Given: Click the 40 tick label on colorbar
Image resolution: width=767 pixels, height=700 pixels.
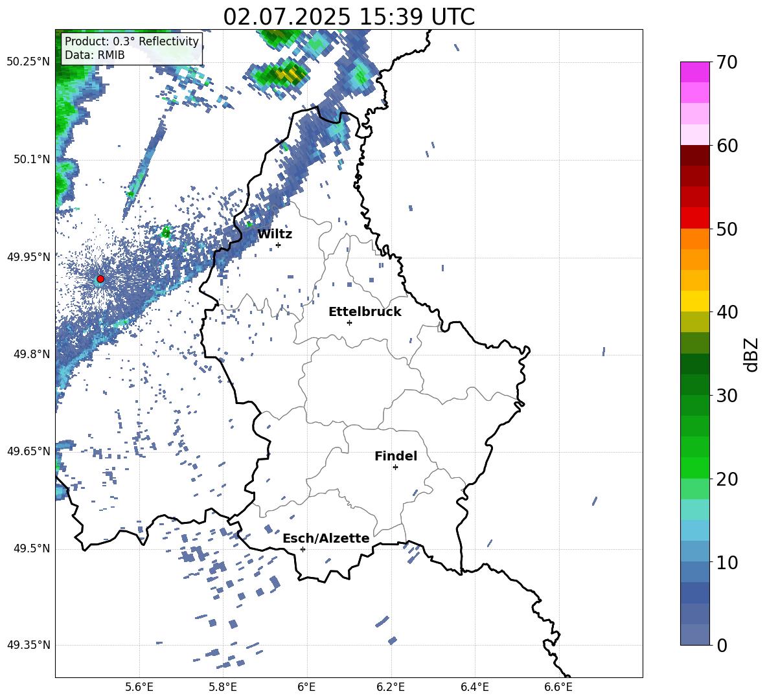Looking at the screenshot, I should pos(727,312).
